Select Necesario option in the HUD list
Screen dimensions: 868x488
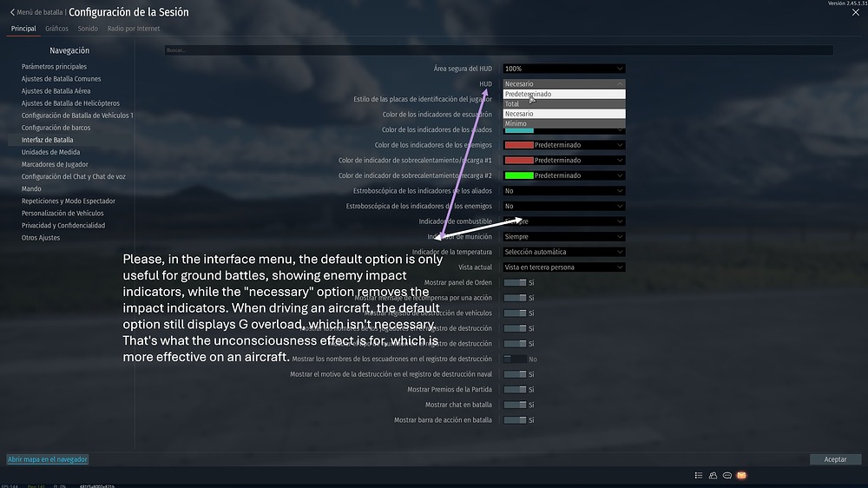(564, 114)
